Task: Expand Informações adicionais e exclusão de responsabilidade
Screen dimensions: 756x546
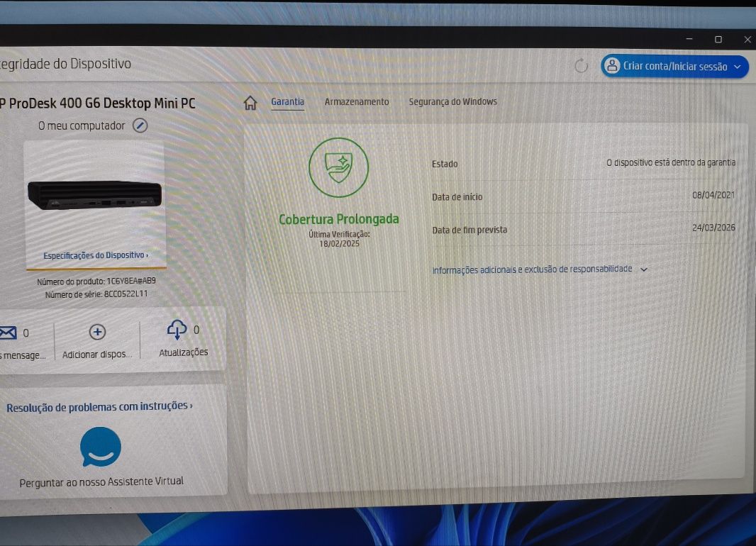Action: [540, 269]
